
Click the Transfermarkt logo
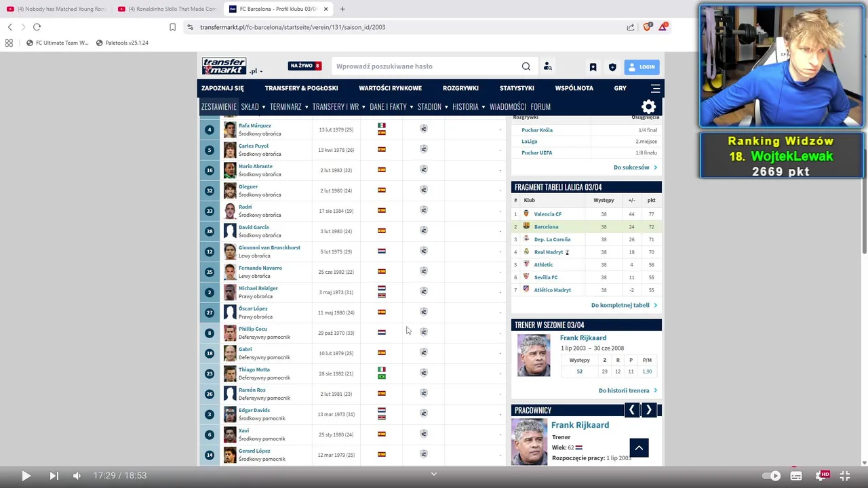(x=224, y=66)
